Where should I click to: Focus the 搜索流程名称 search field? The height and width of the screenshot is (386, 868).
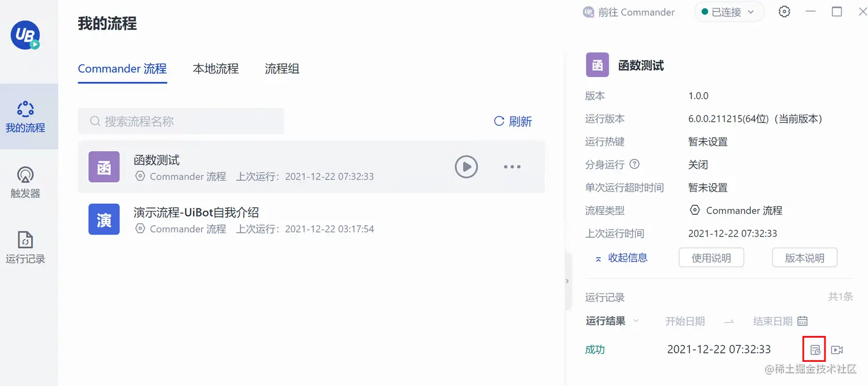pos(181,121)
